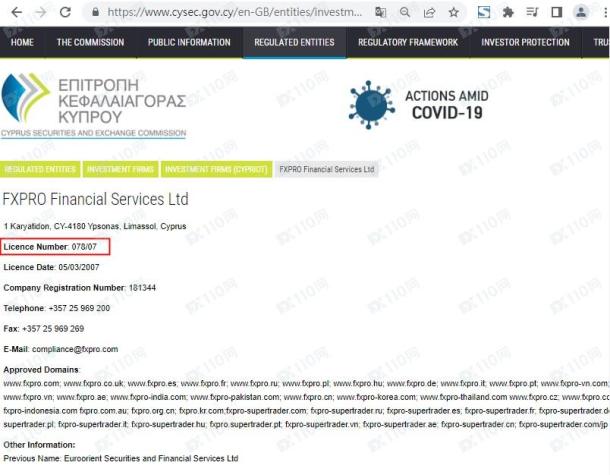Click Licence Date 05/03/2007
Viewport: 610px width, 475px height.
pyautogui.click(x=51, y=267)
